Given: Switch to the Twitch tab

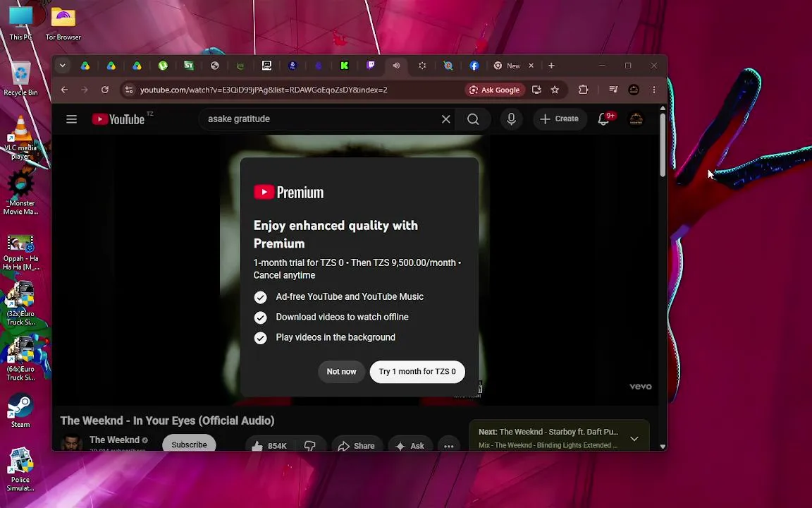Looking at the screenshot, I should [371, 66].
